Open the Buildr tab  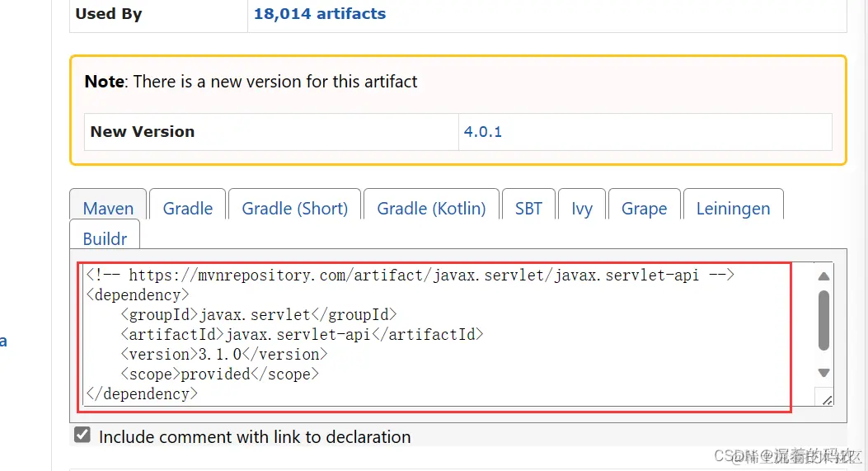(105, 238)
